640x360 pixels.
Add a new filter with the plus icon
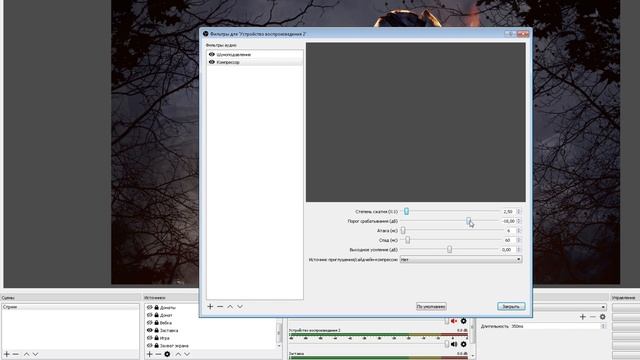point(210,307)
